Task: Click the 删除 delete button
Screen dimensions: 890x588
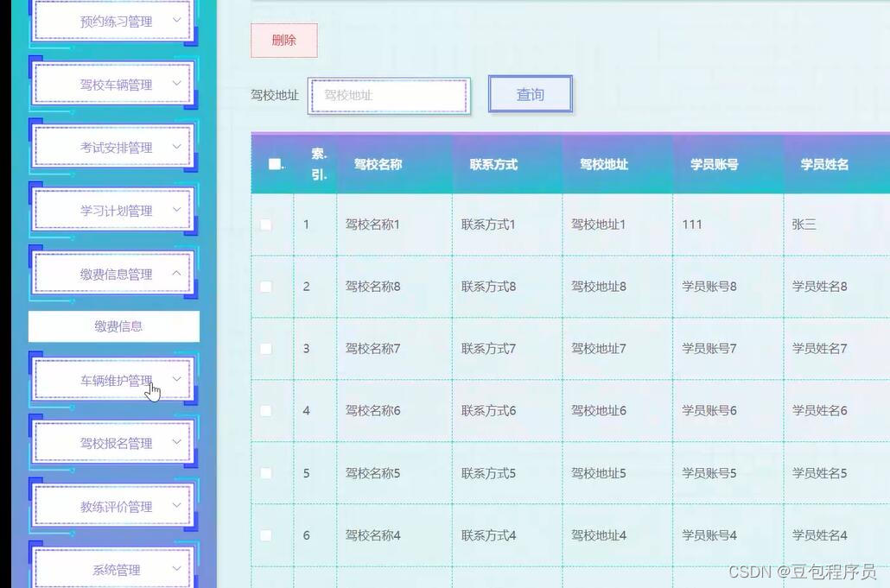Action: 283,40
